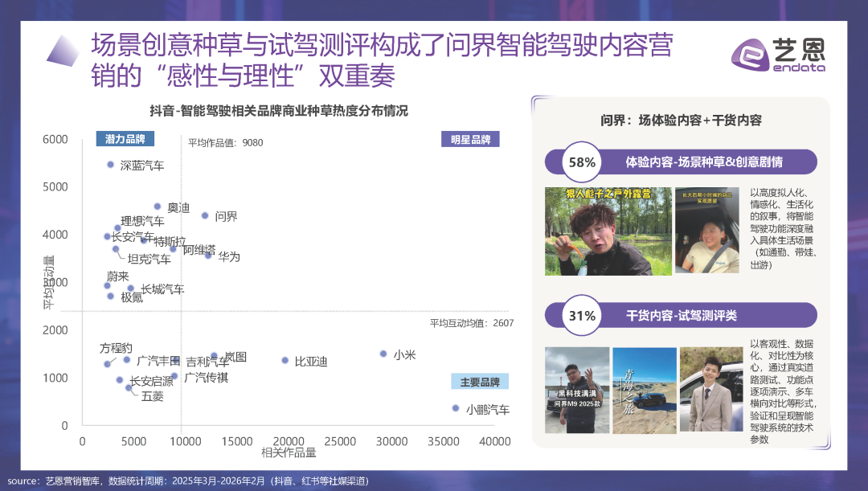This screenshot has width=868, height=491.
Task: Click the x-axis value 40000
Action: pos(495,442)
